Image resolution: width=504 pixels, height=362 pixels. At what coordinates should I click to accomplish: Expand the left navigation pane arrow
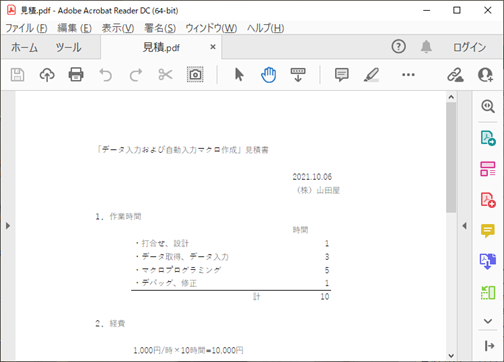[8, 226]
